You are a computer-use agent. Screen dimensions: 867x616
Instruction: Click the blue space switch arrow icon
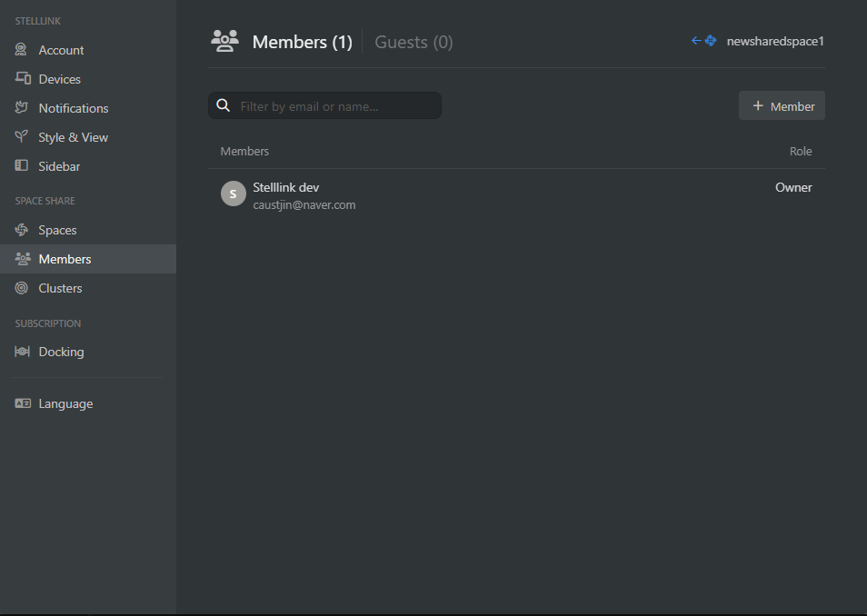tap(703, 41)
